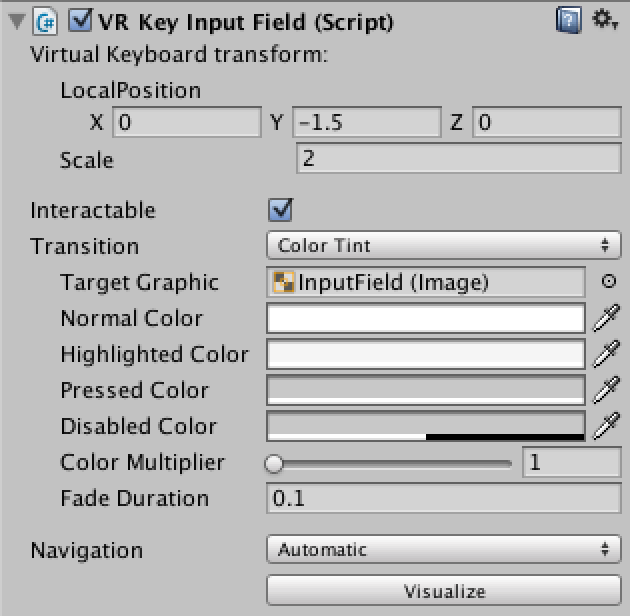The height and width of the screenshot is (616, 630).
Task: Click the Pressed Color eyedropper
Action: click(x=606, y=391)
